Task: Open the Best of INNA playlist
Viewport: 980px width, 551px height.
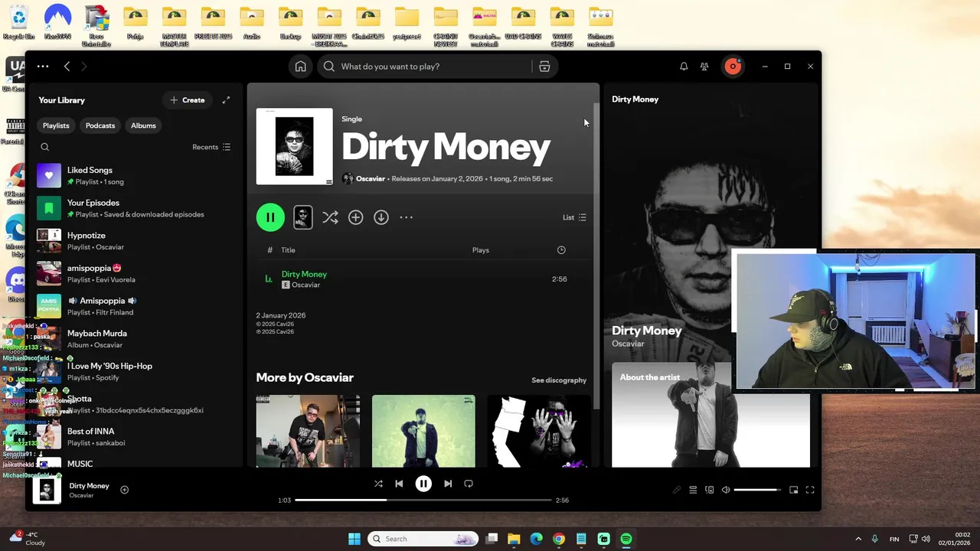Action: [x=136, y=436]
